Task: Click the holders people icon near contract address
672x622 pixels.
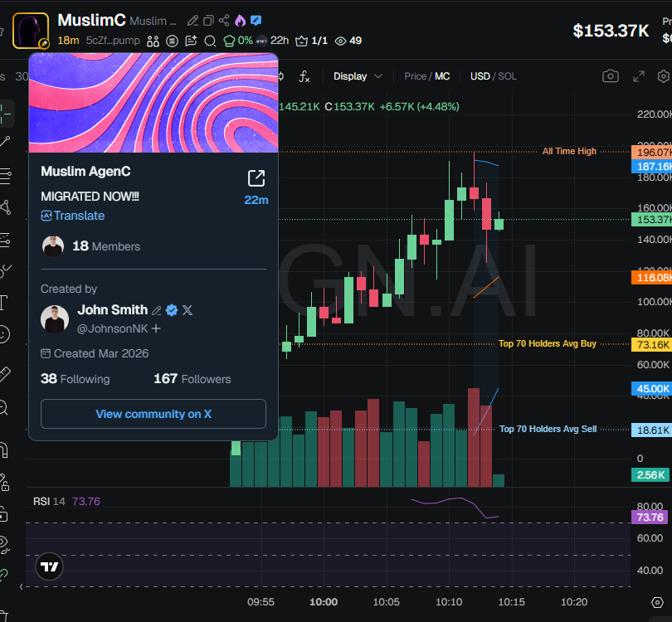Action: [153, 41]
